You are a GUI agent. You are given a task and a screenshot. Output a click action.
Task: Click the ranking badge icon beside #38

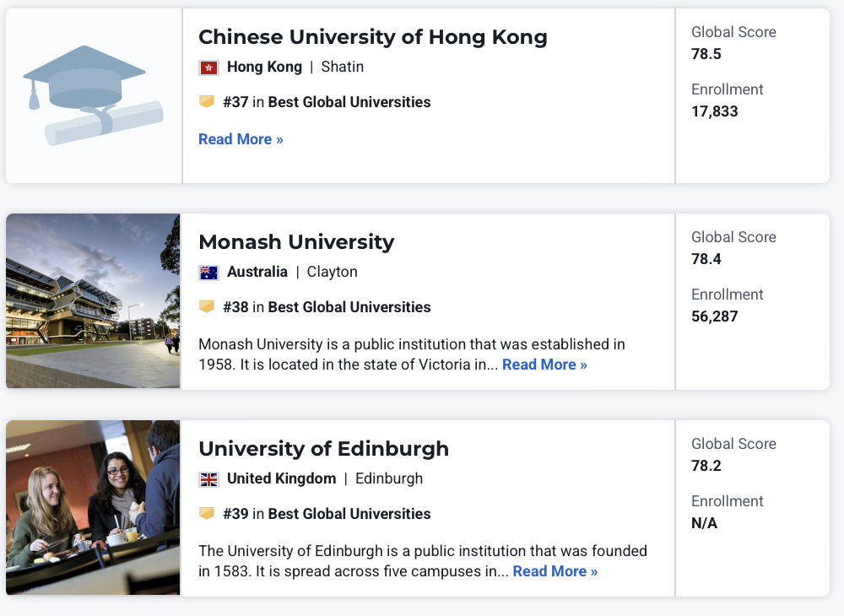point(207,306)
